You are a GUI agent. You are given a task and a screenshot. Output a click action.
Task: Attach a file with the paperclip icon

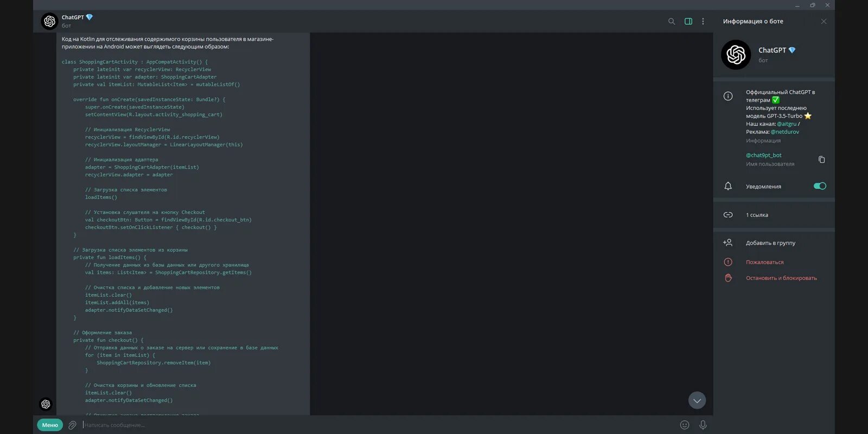(x=72, y=425)
